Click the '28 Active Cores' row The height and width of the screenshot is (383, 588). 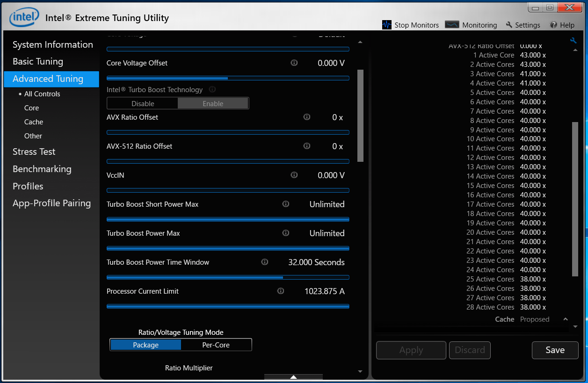[x=506, y=307]
